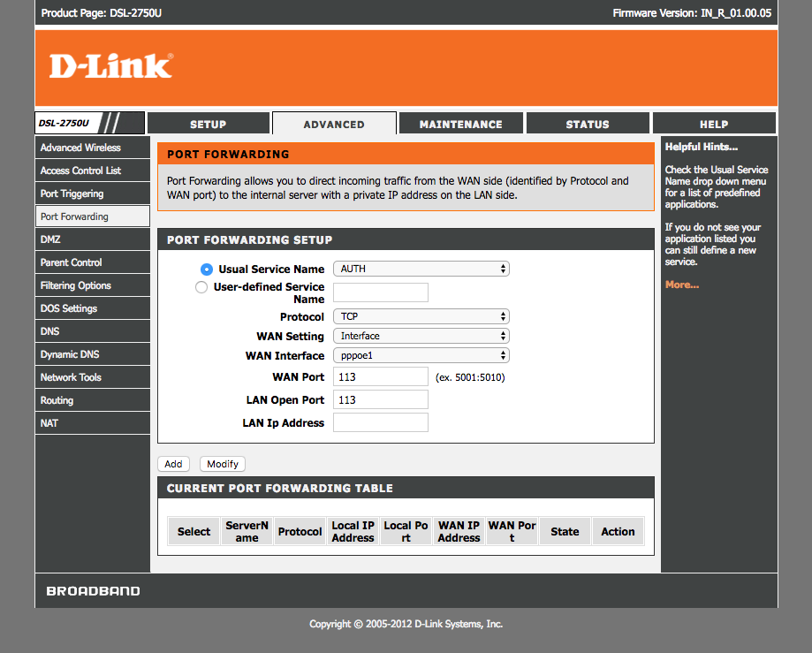Switch to the SETUP tab
This screenshot has height=653, width=812.
tap(209, 125)
